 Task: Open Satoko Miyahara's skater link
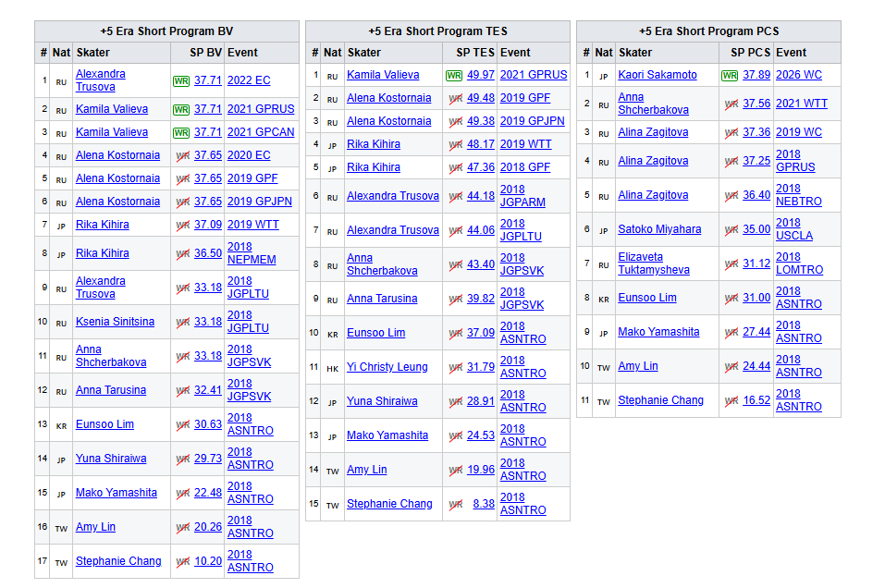pos(659,229)
